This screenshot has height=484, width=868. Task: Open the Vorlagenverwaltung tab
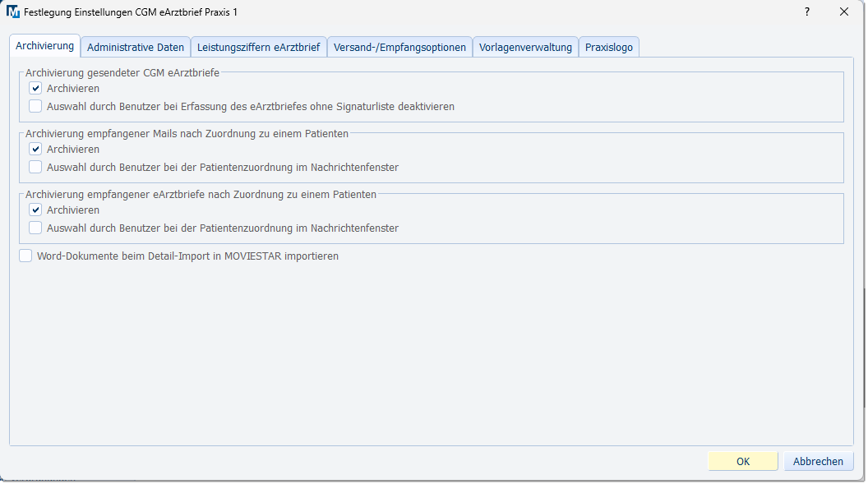[x=525, y=47]
